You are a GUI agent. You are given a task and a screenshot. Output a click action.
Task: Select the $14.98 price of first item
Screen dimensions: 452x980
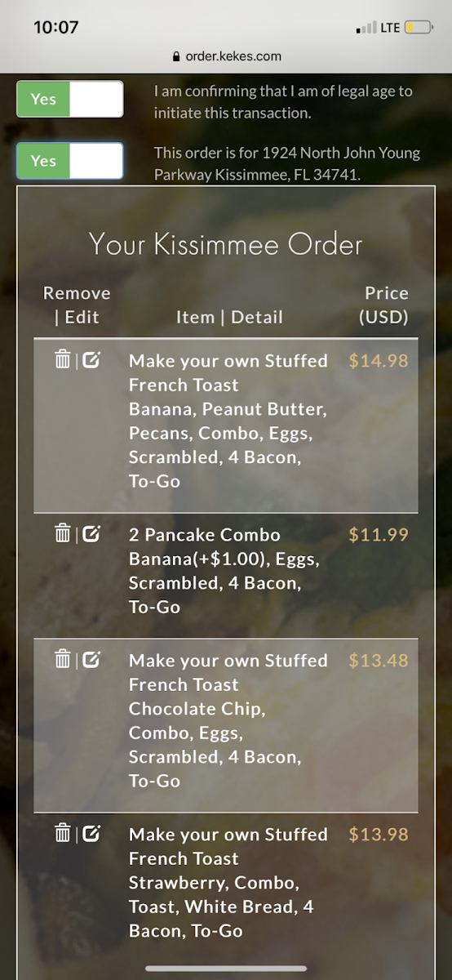378,361
